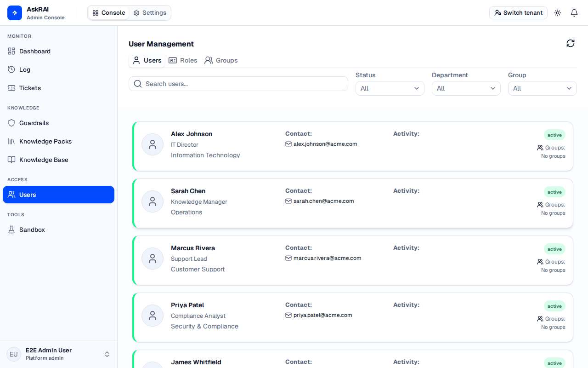Click the AskRAI logo icon
This screenshot has width=588, height=368.
15,13
